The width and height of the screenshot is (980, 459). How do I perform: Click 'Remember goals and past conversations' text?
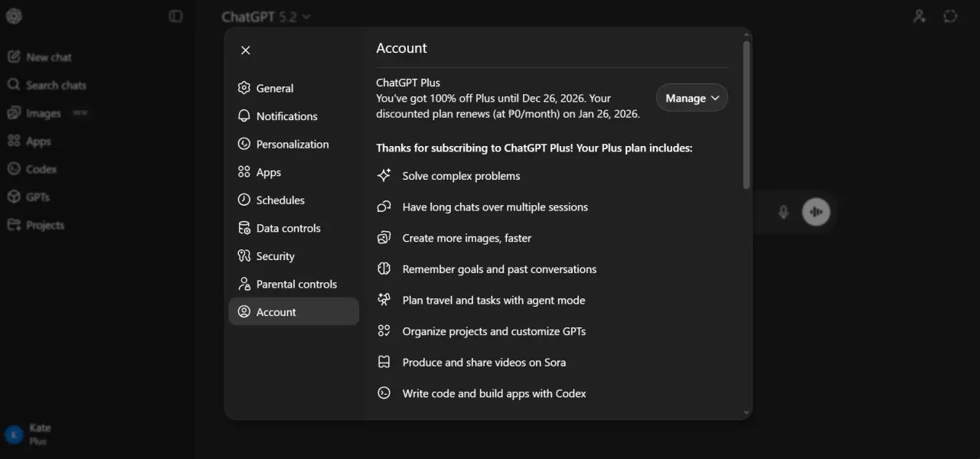tap(499, 269)
